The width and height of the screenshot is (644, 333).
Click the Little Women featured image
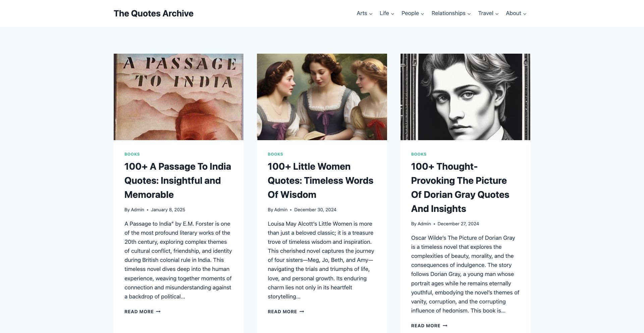tap(322, 97)
